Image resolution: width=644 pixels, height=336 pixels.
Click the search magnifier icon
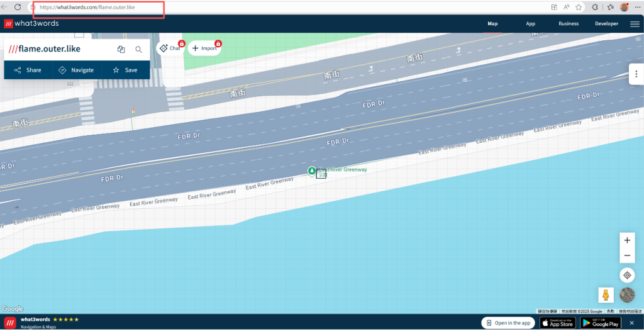tap(139, 50)
